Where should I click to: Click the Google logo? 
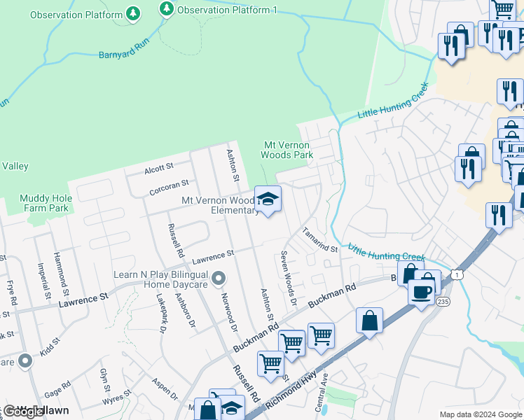[x=22, y=412]
